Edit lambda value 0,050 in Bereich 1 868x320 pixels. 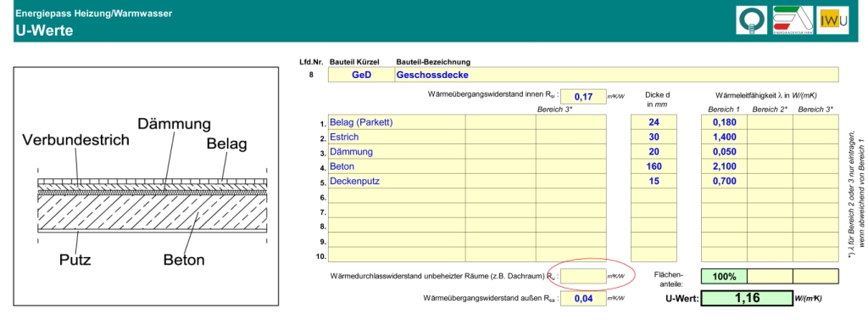724,151
